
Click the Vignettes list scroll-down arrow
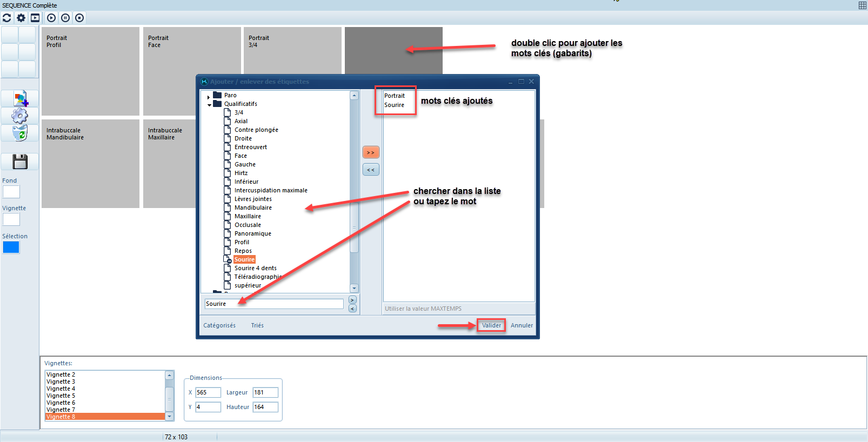170,417
